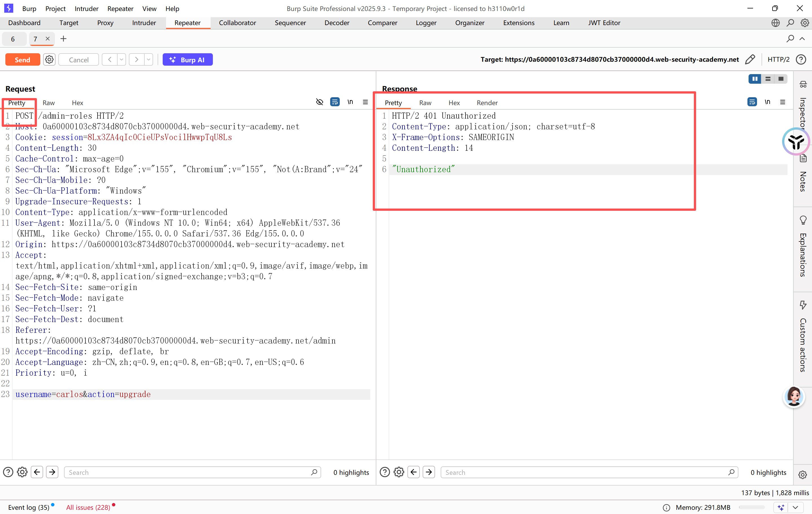Switch Request view to Hex tab
Screen dimensions: 812x514
click(x=77, y=103)
